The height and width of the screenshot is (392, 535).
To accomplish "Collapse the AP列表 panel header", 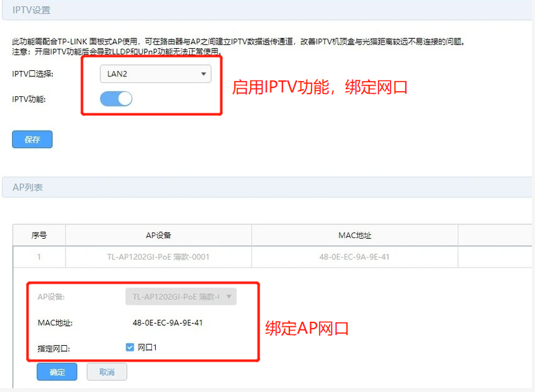I will pos(27,187).
